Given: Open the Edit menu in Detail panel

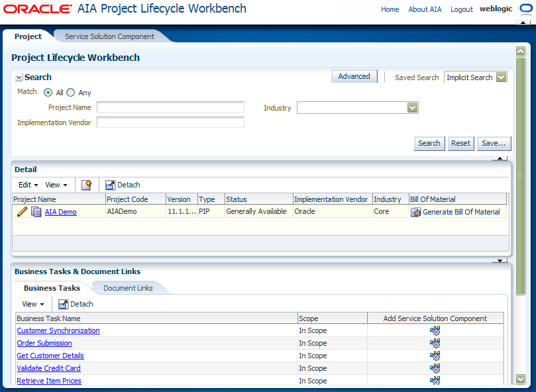Looking at the screenshot, I should tap(28, 185).
